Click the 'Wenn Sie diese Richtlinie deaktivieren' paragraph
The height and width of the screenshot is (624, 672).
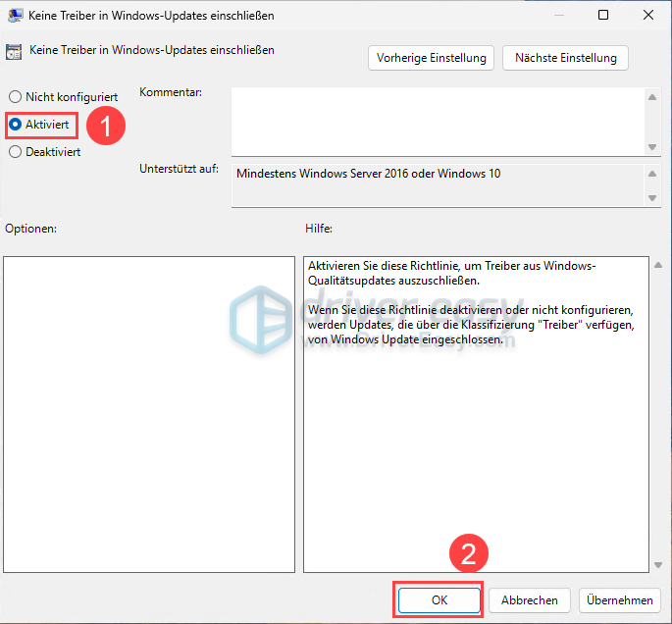tap(471, 325)
